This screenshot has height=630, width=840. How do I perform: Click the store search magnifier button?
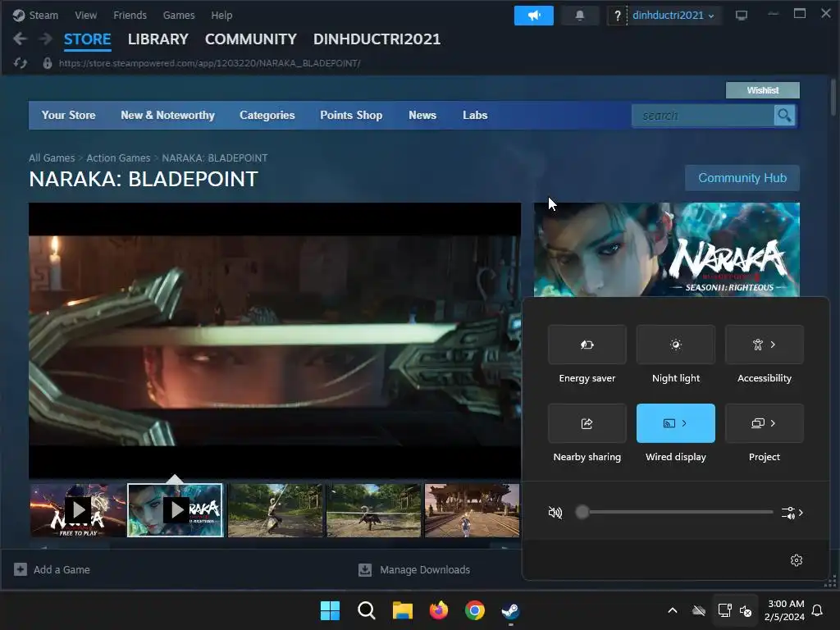(x=784, y=115)
